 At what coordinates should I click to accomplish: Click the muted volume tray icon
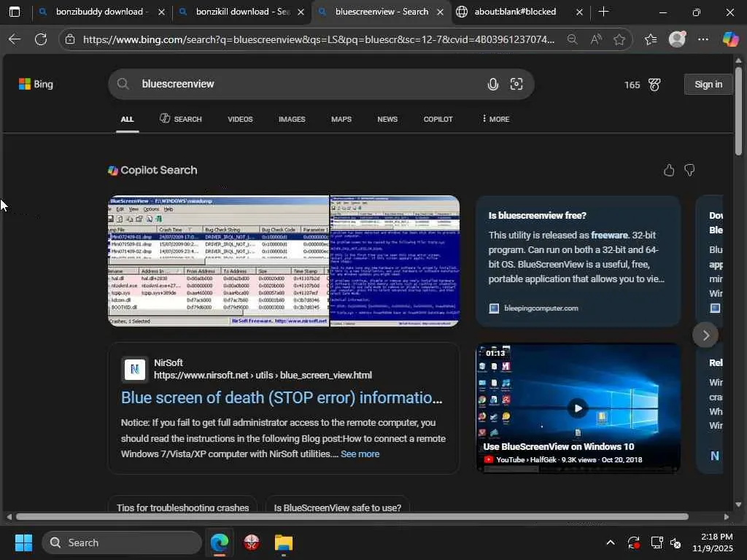(x=676, y=542)
